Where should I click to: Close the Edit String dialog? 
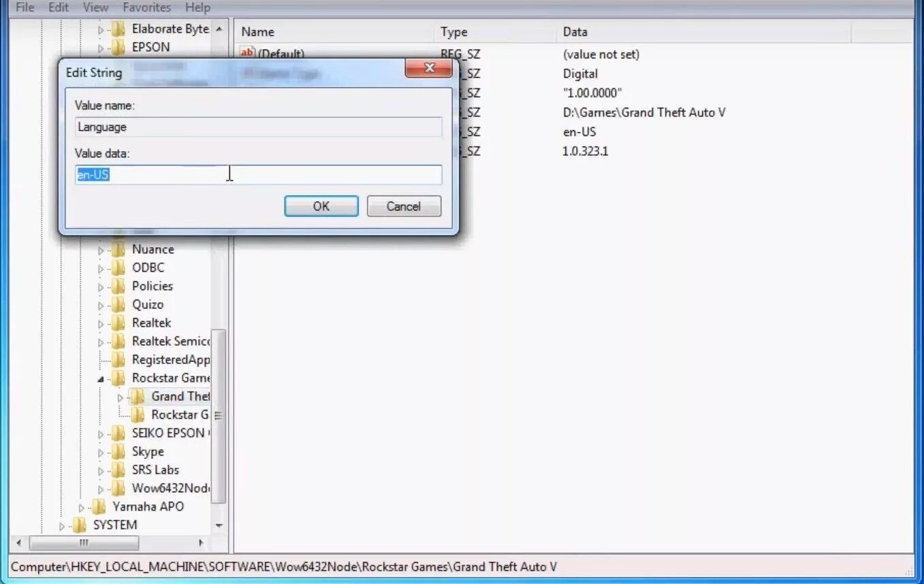pos(429,68)
